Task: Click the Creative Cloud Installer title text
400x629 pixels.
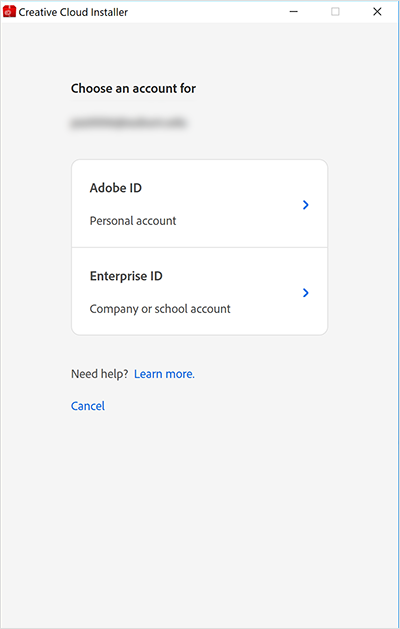Action: click(x=73, y=12)
